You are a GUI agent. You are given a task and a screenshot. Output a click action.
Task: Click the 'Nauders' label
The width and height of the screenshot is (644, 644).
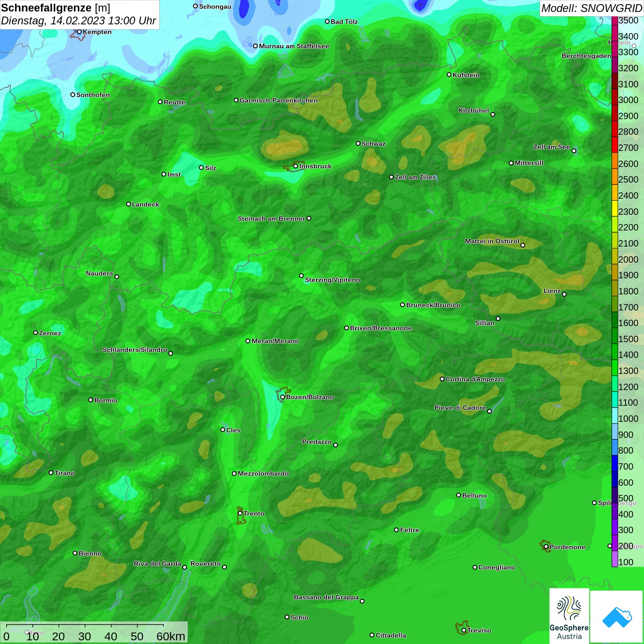[99, 273]
